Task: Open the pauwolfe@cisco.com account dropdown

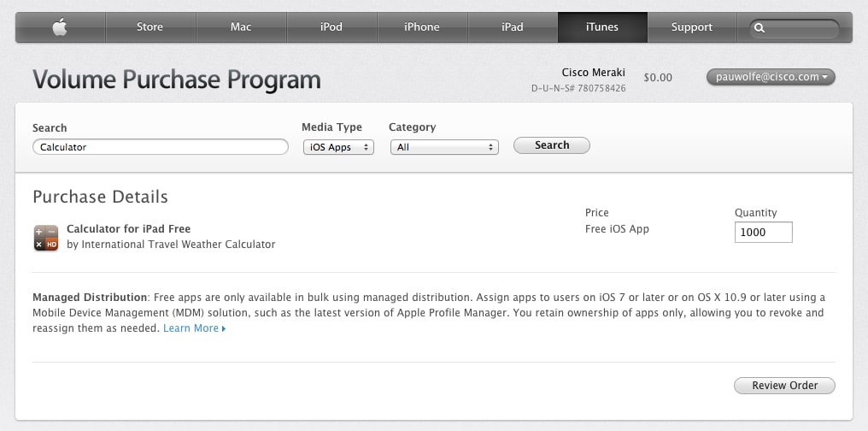Action: click(771, 77)
